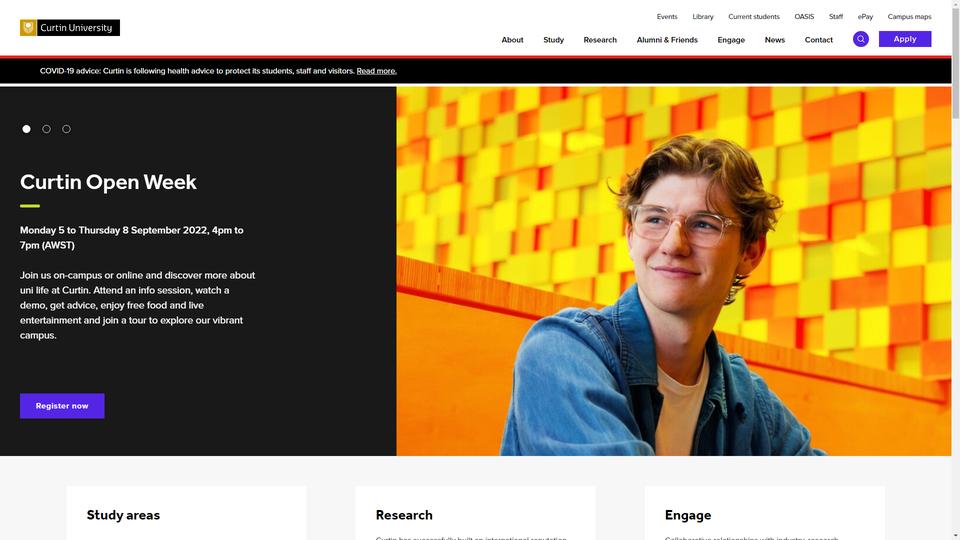Go to OASIS portal link
Screen dimensions: 960x540
pyautogui.click(x=804, y=17)
